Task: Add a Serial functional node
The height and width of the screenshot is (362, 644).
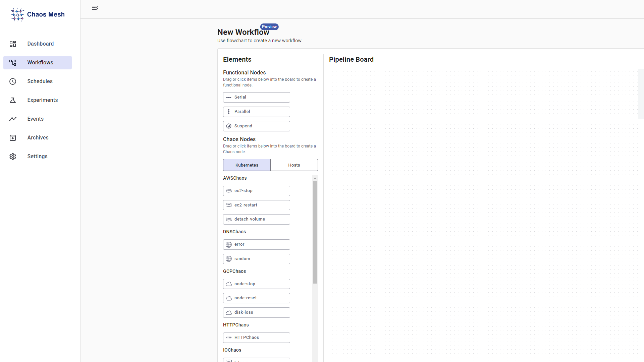Action: (256, 97)
